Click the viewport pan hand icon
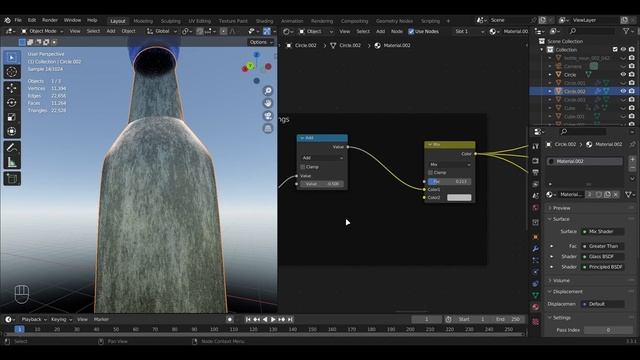640x360 pixels. [x=268, y=103]
